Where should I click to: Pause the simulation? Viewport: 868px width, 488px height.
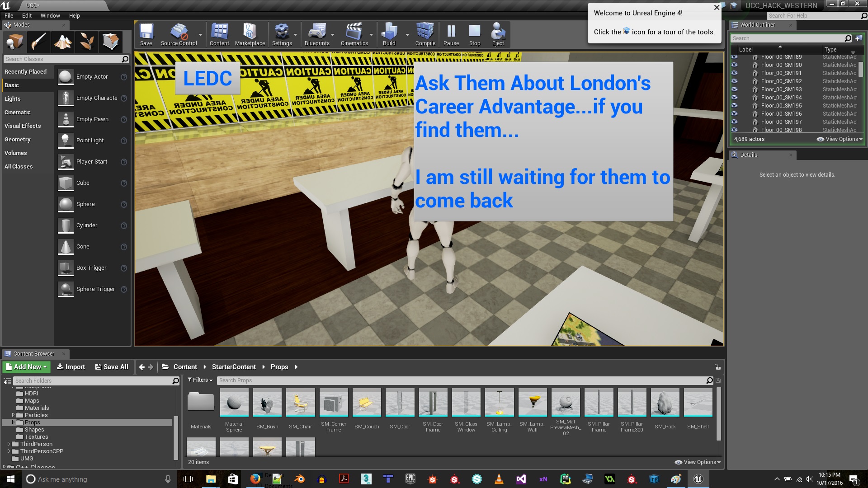click(x=451, y=34)
